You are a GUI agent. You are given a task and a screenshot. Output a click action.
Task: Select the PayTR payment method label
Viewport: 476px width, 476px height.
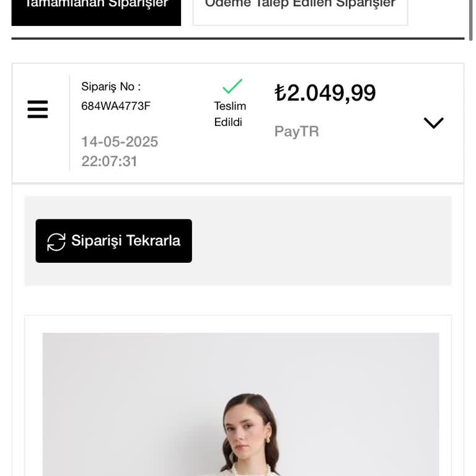296,131
